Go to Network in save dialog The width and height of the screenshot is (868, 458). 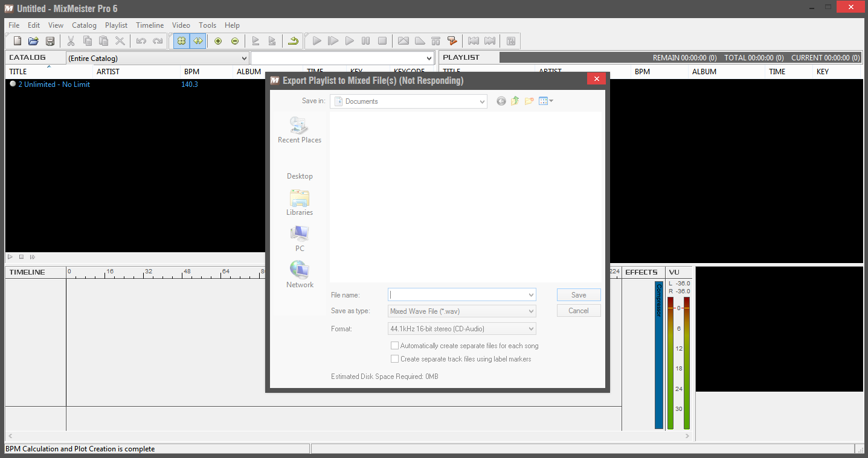tap(300, 275)
